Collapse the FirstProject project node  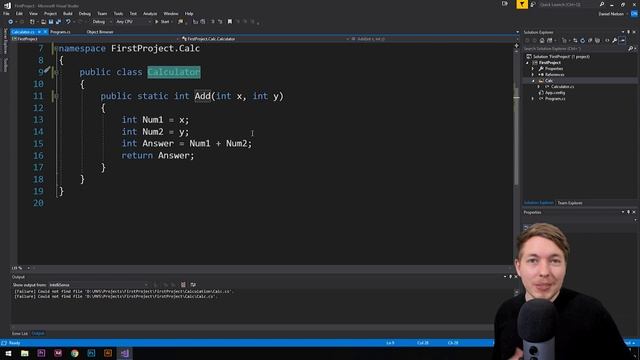click(x=527, y=63)
